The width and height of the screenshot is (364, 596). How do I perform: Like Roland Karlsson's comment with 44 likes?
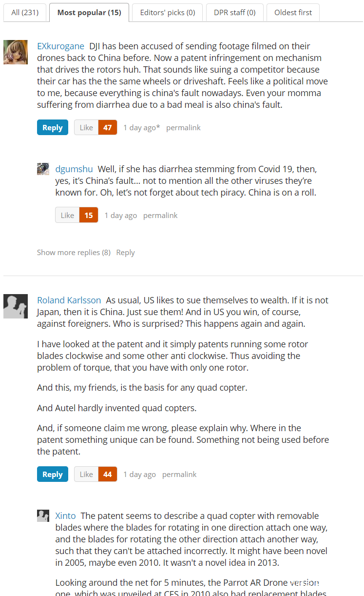point(86,475)
